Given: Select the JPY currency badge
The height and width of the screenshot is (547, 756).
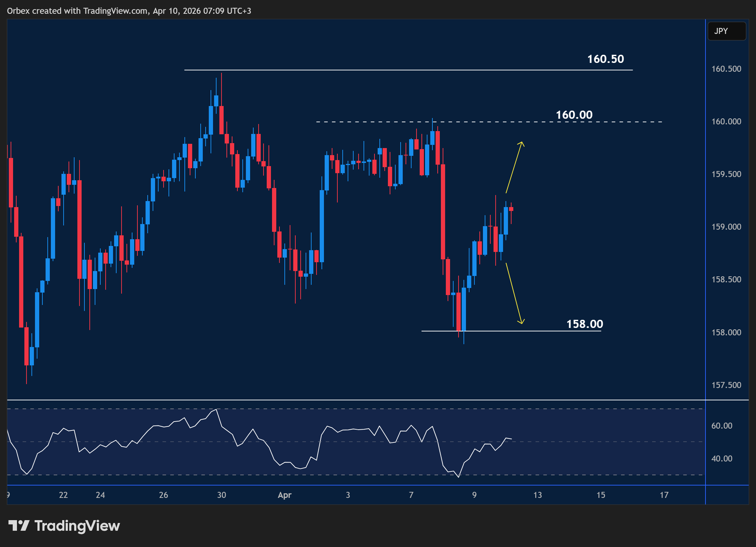Looking at the screenshot, I should coord(726,31).
